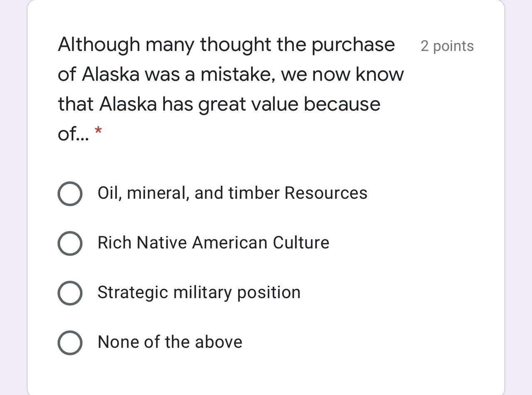Click the lavender background right of the card

519,197
